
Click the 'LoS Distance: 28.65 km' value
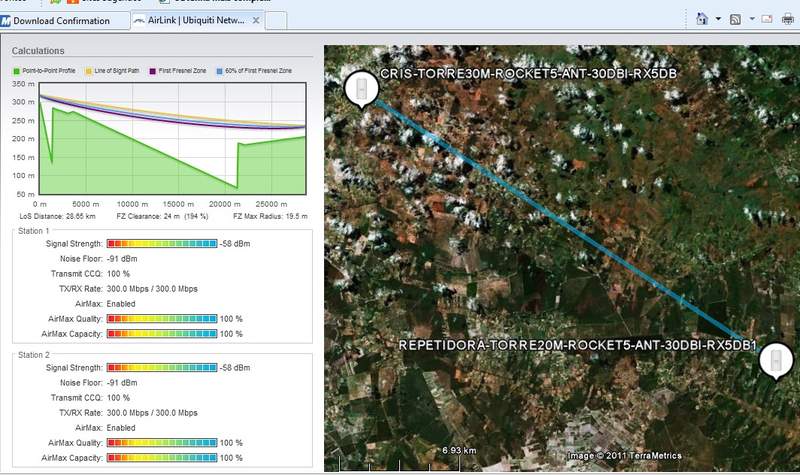click(57, 216)
